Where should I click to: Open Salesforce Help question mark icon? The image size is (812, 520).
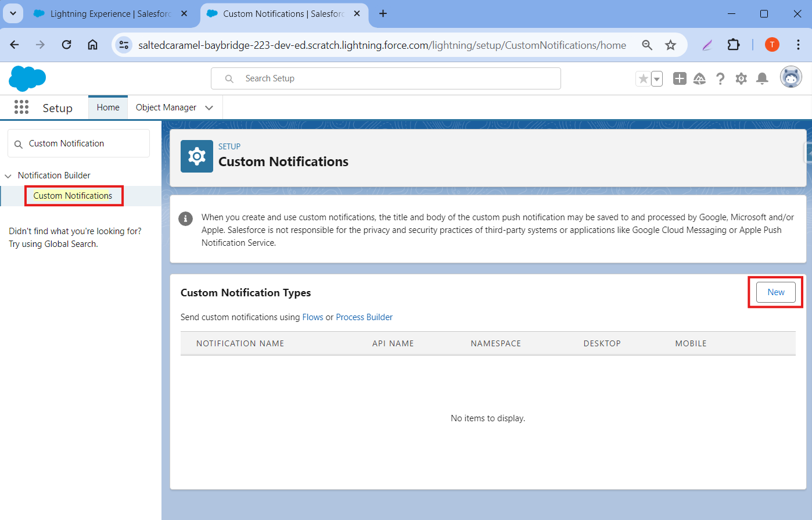(x=720, y=78)
